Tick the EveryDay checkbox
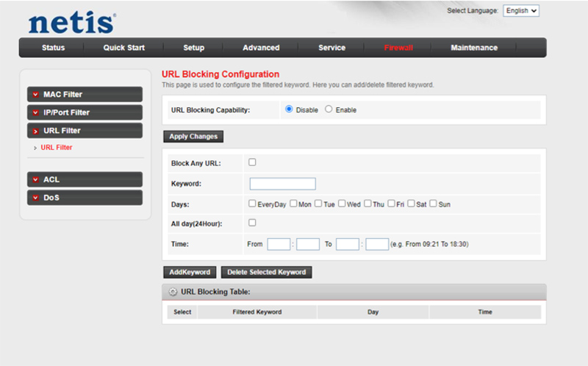The image size is (588, 366). tap(253, 204)
